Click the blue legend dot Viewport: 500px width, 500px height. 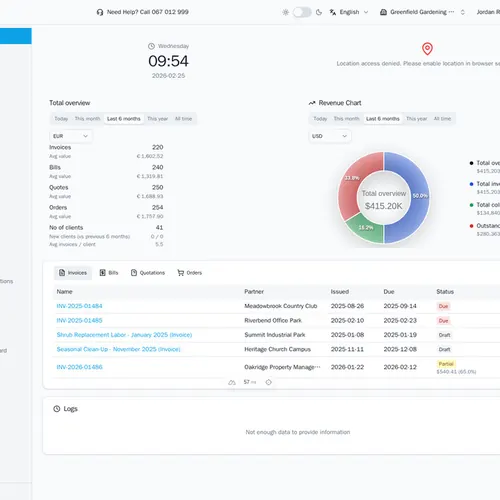(x=471, y=184)
